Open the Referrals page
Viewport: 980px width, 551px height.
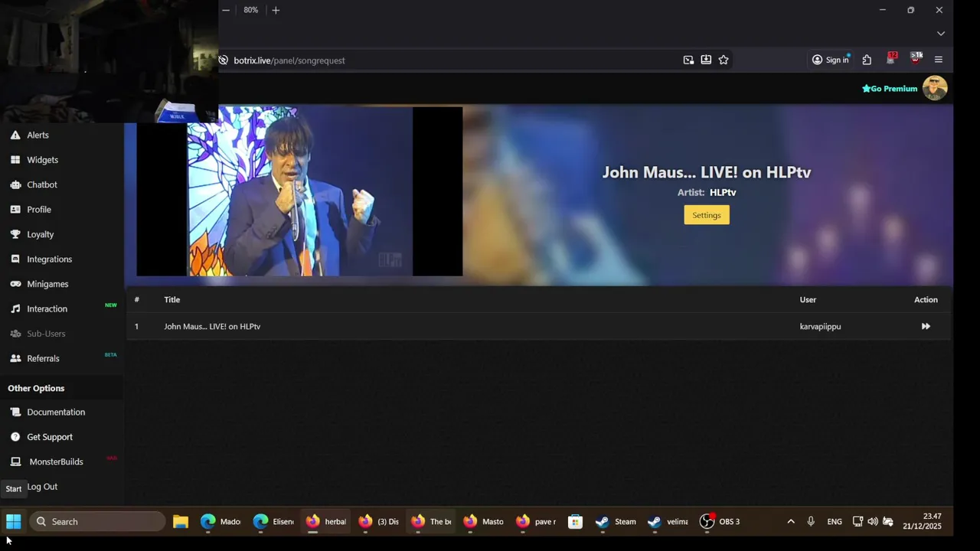[x=43, y=358]
